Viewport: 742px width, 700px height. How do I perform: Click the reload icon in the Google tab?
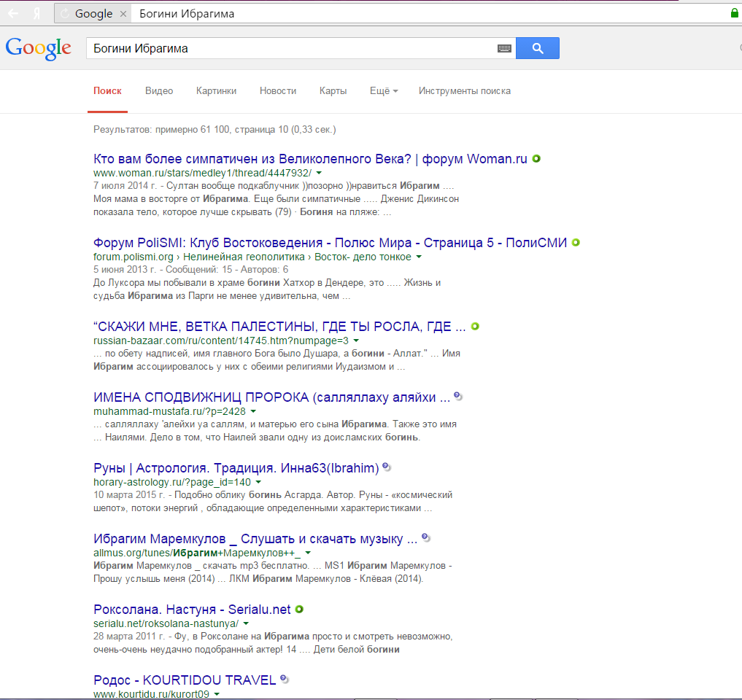click(65, 13)
